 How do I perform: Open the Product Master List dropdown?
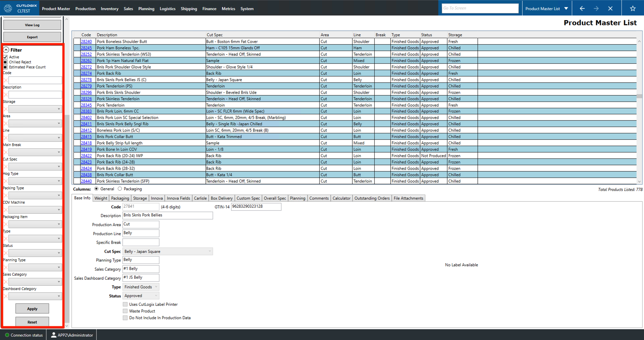pos(566,8)
